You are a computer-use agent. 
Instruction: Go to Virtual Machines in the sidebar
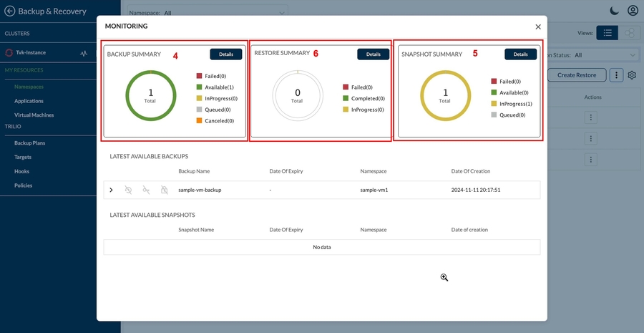pos(34,115)
